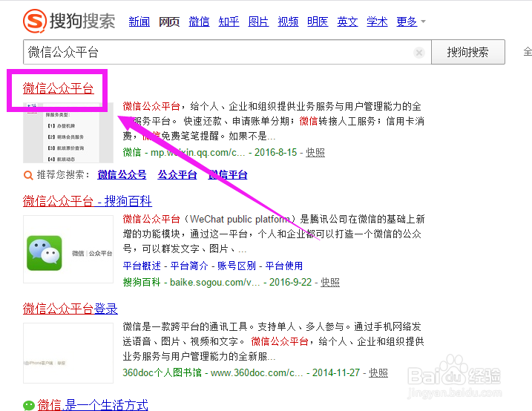Switch to the 学术 search tab
This screenshot has height=411, width=532.
coord(377,22)
